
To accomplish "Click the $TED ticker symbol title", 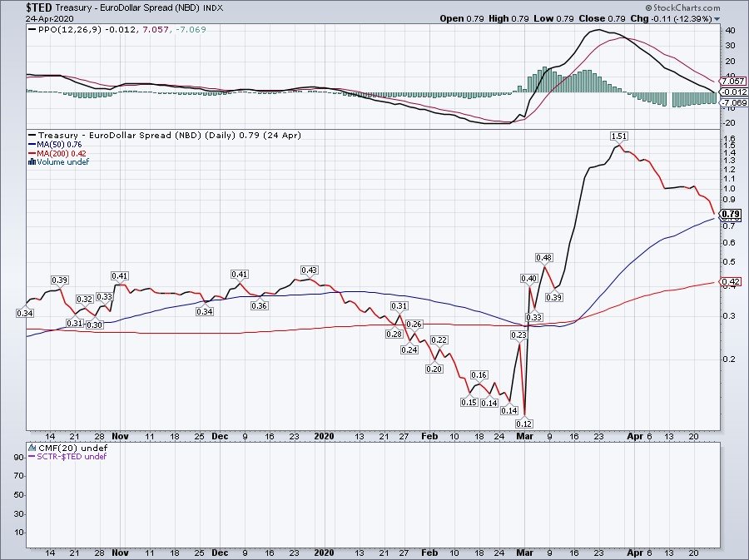I will point(38,8).
